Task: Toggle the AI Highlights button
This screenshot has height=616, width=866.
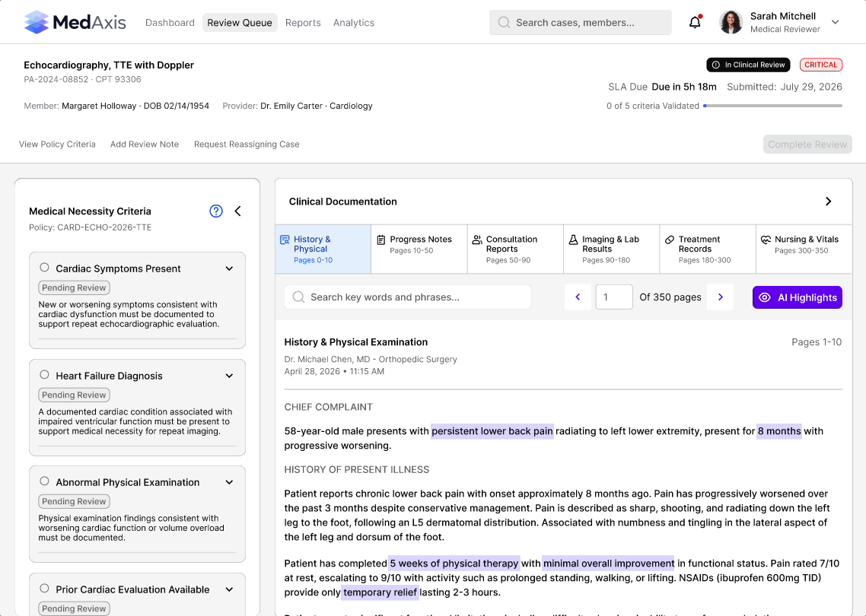Action: pyautogui.click(x=797, y=297)
